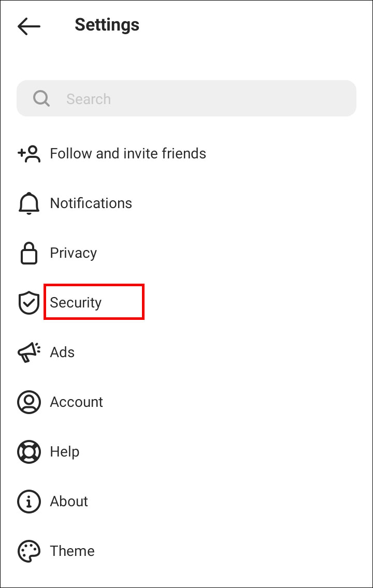Screen dimensions: 373x588
Task: Tap the Help lifebuoy icon
Action: tap(29, 452)
